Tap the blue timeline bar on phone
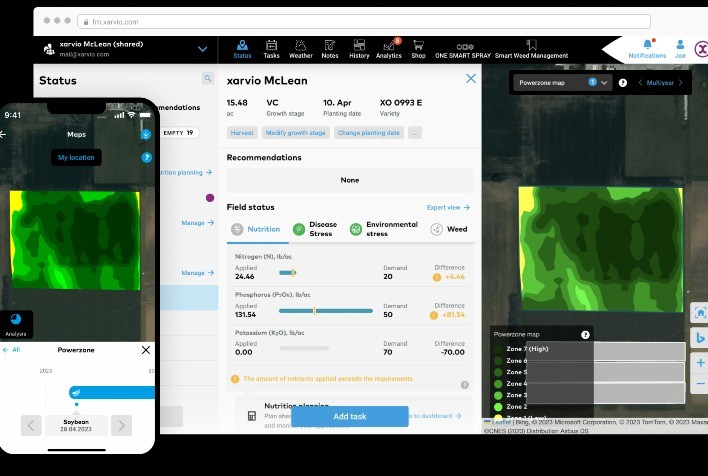 112,392
